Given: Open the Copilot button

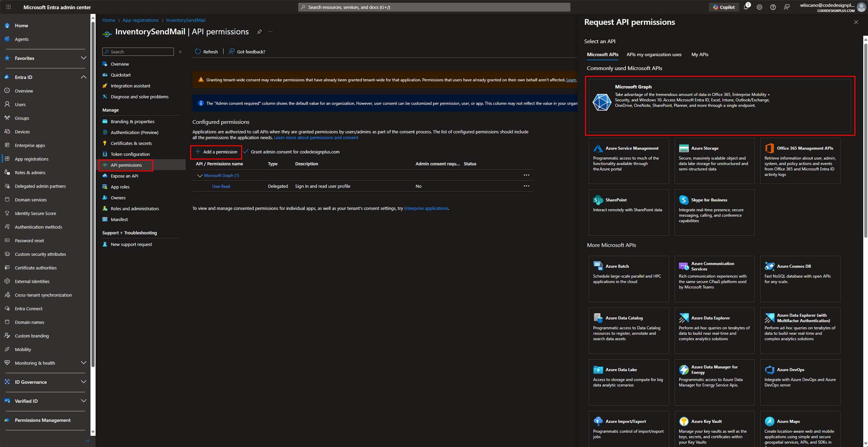Looking at the screenshot, I should [x=724, y=7].
